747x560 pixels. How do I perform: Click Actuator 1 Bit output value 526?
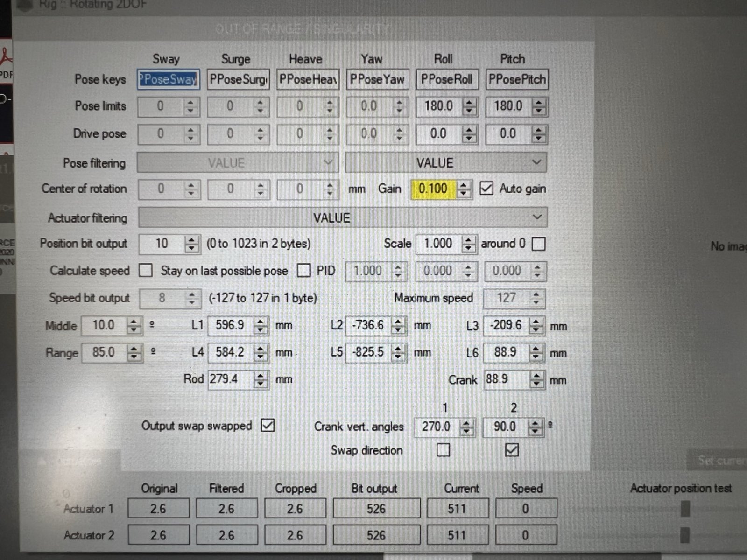[x=376, y=508]
